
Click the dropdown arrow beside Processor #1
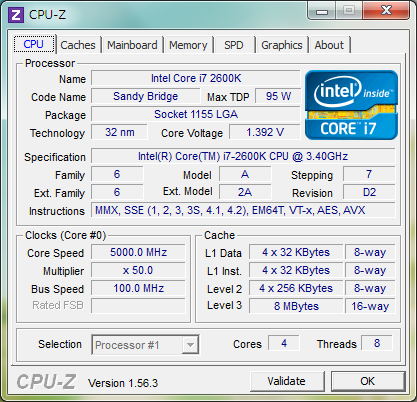190,345
